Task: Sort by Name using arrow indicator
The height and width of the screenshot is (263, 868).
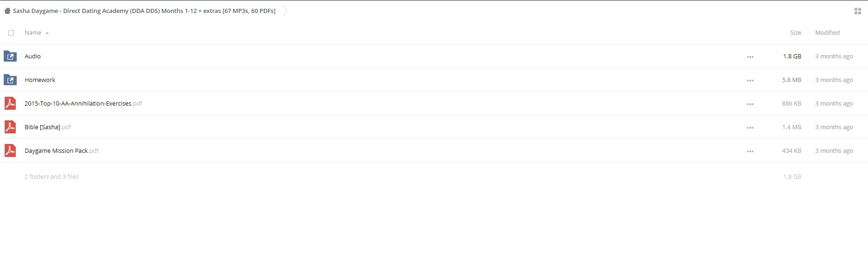Action: (x=47, y=33)
